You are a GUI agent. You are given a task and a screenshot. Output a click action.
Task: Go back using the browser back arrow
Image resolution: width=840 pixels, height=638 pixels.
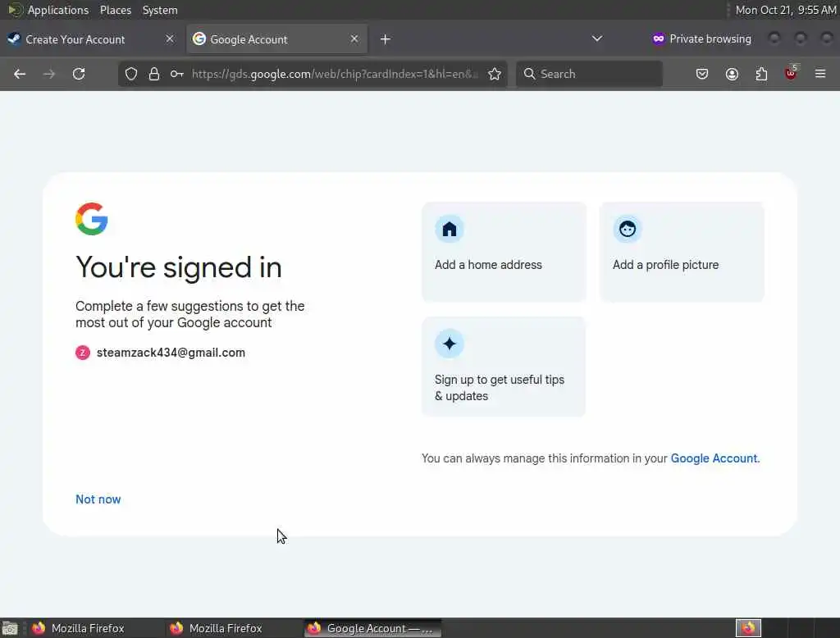pyautogui.click(x=20, y=74)
